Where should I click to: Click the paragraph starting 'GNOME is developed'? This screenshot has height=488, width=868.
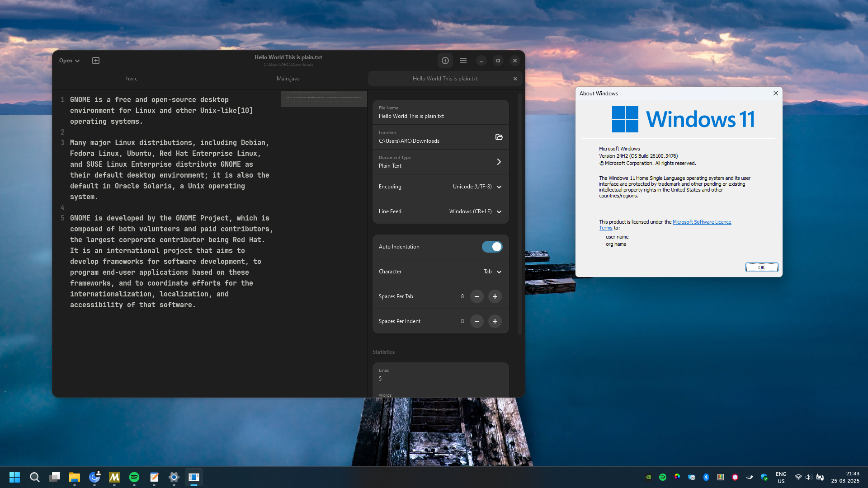171,262
